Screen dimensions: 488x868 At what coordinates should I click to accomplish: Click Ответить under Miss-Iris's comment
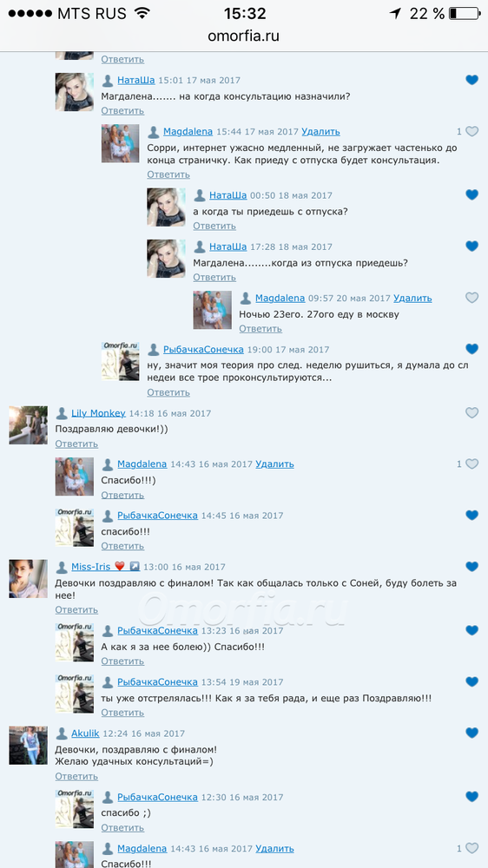76,609
